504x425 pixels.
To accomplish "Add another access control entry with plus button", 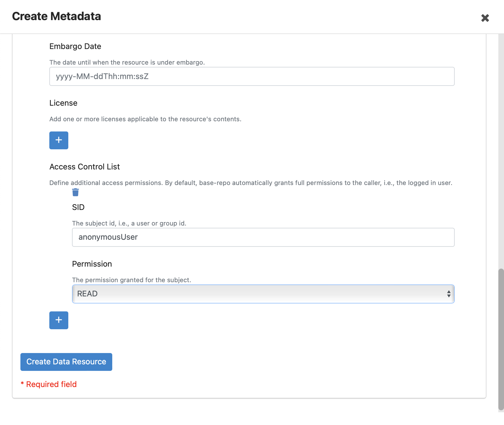I will [x=59, y=320].
